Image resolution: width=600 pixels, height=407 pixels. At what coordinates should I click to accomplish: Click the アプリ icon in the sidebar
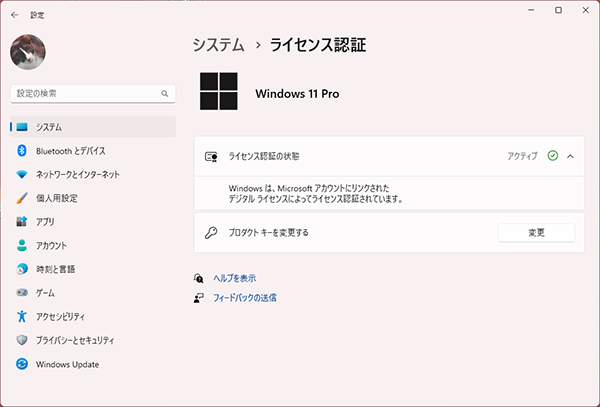click(22, 221)
